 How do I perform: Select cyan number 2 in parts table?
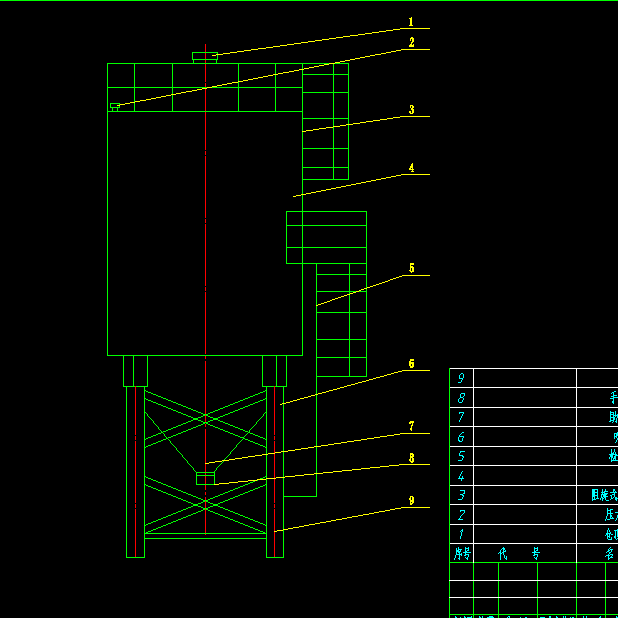tap(461, 515)
